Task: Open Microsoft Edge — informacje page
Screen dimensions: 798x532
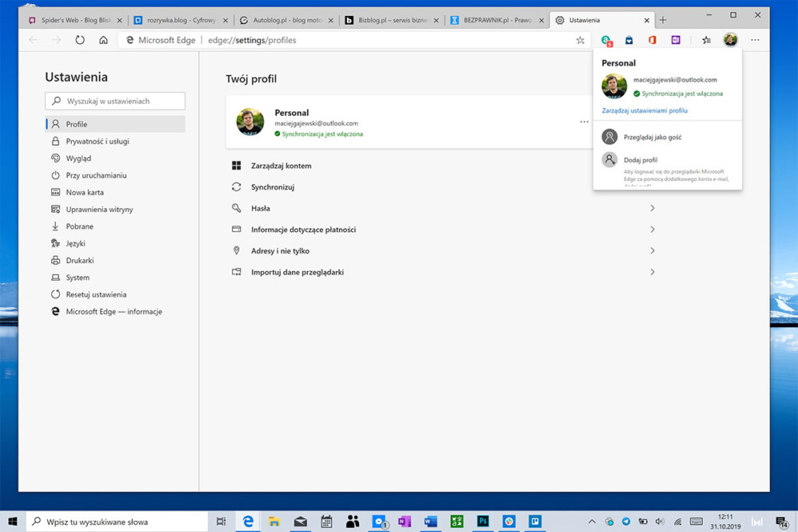Action: click(x=115, y=311)
